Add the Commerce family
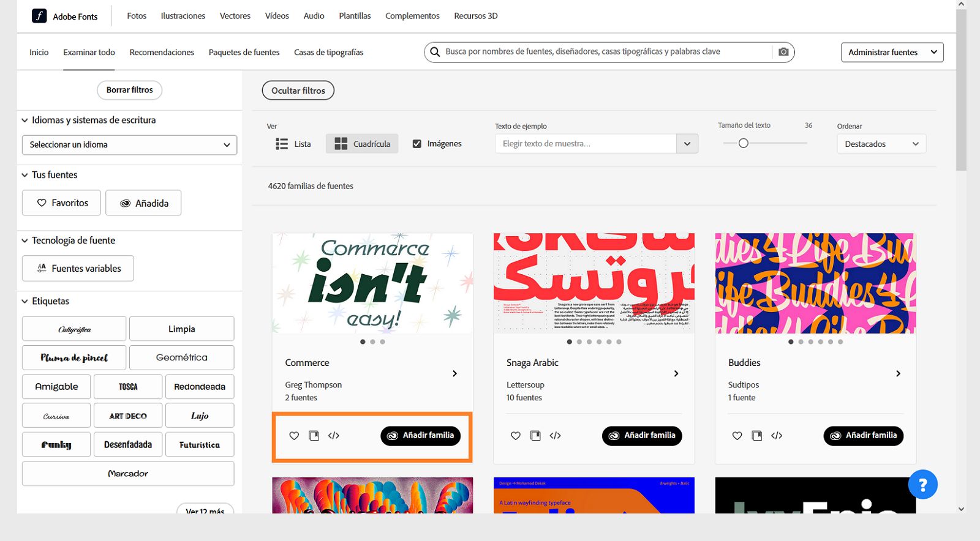Viewport: 980px width, 541px height. click(421, 436)
